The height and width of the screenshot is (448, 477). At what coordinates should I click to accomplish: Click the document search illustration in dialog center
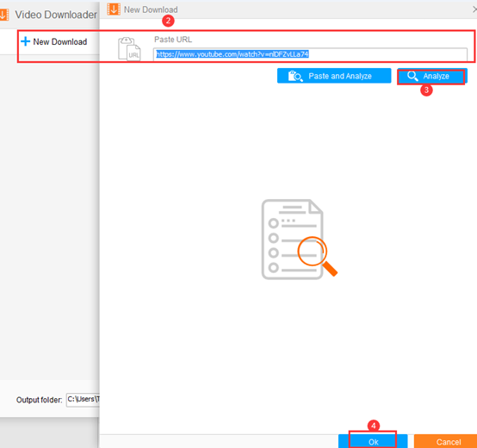300,240
